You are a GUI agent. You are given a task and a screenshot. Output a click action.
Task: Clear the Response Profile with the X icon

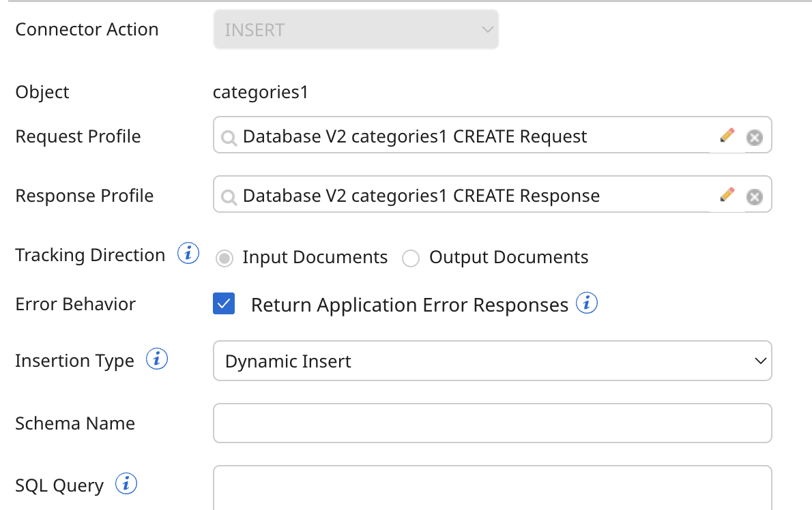755,196
